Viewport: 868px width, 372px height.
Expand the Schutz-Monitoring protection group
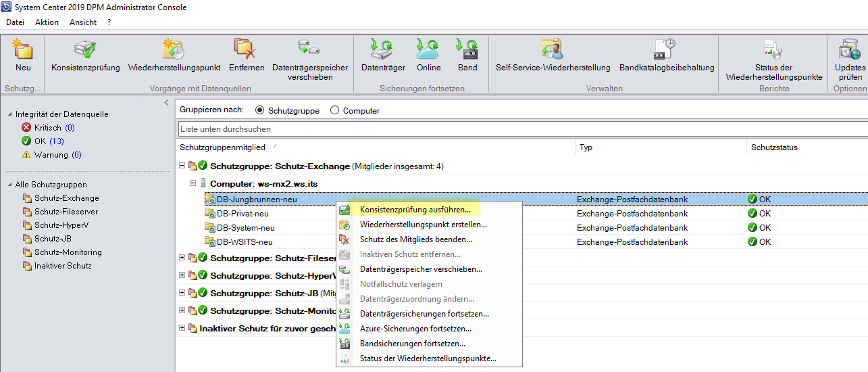pos(182,310)
